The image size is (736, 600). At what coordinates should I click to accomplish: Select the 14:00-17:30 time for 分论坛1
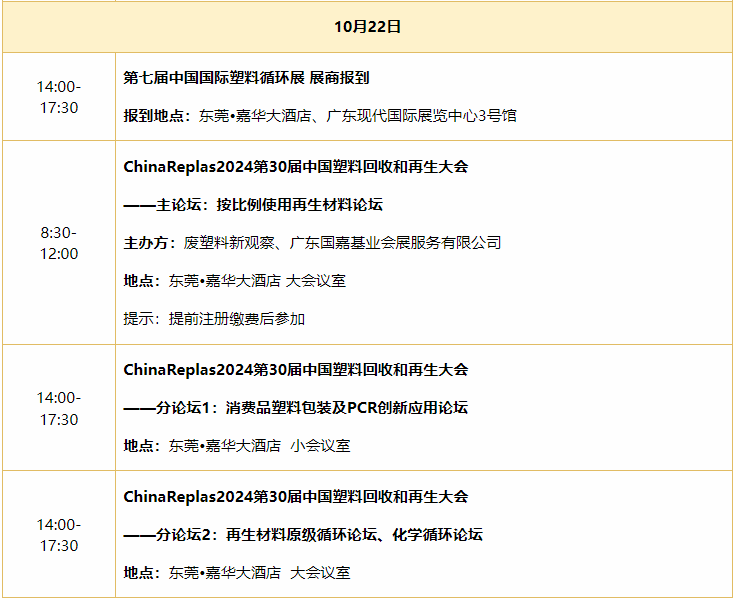coord(59,408)
